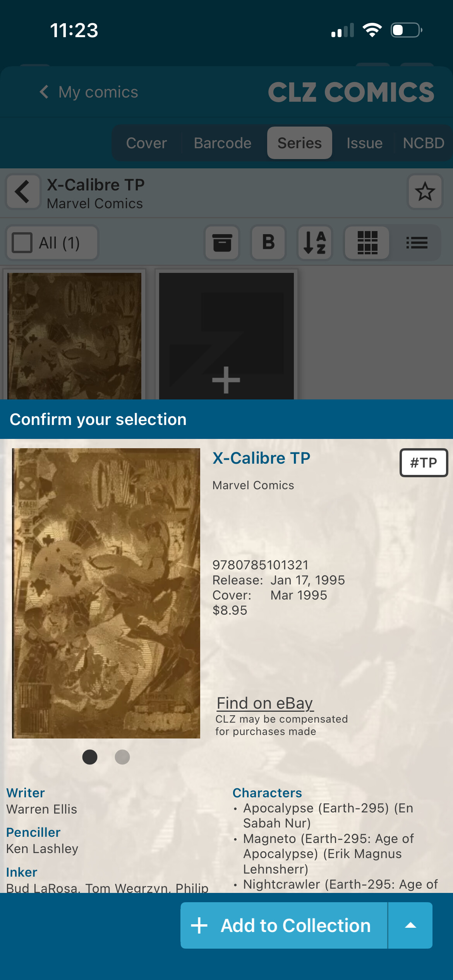Tap the back arrow beside X-Calibre TP
Viewport: 453px width, 980px height.
(x=23, y=192)
